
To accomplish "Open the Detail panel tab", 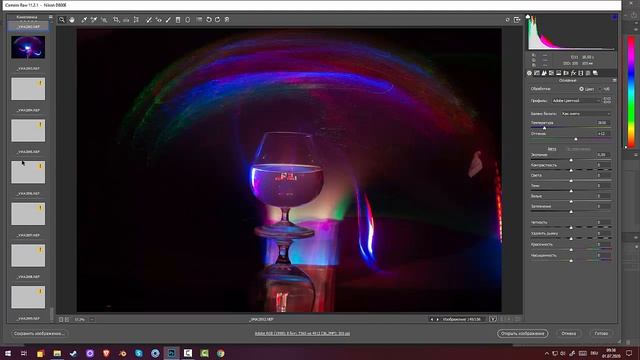I will tap(544, 73).
